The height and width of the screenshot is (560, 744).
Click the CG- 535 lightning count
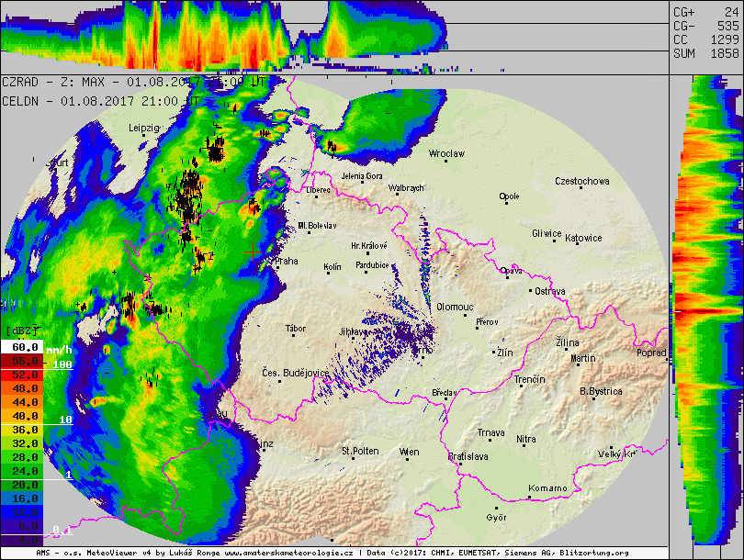(x=706, y=26)
